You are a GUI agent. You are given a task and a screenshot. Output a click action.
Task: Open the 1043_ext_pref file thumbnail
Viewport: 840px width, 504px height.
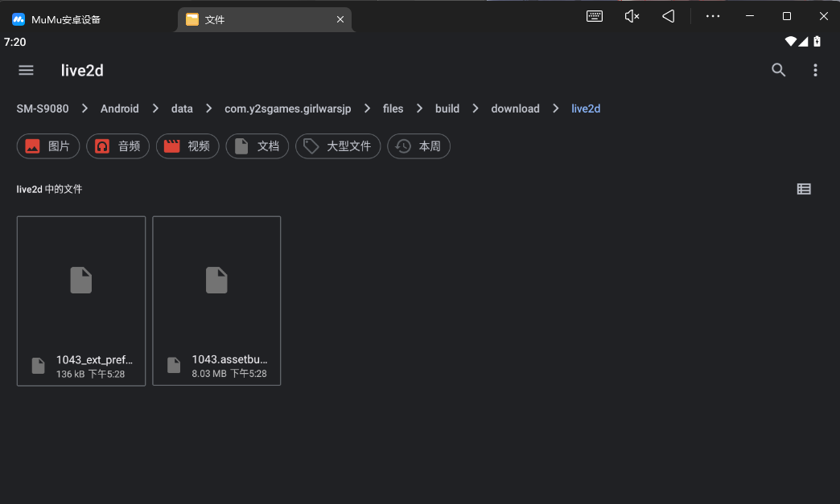pos(81,281)
